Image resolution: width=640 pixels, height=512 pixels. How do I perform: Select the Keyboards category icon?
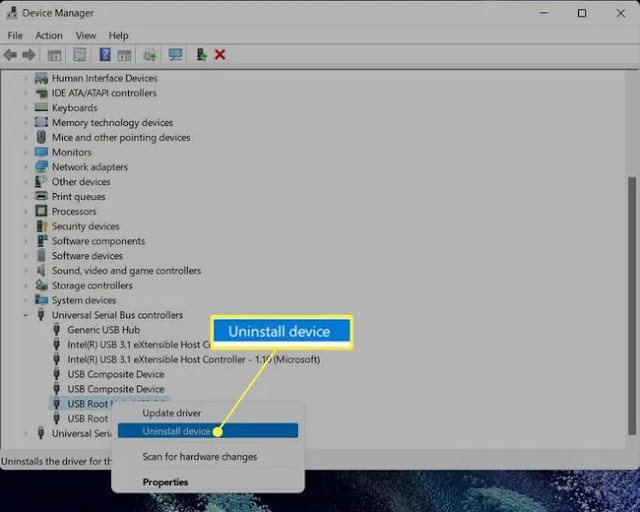[x=41, y=107]
